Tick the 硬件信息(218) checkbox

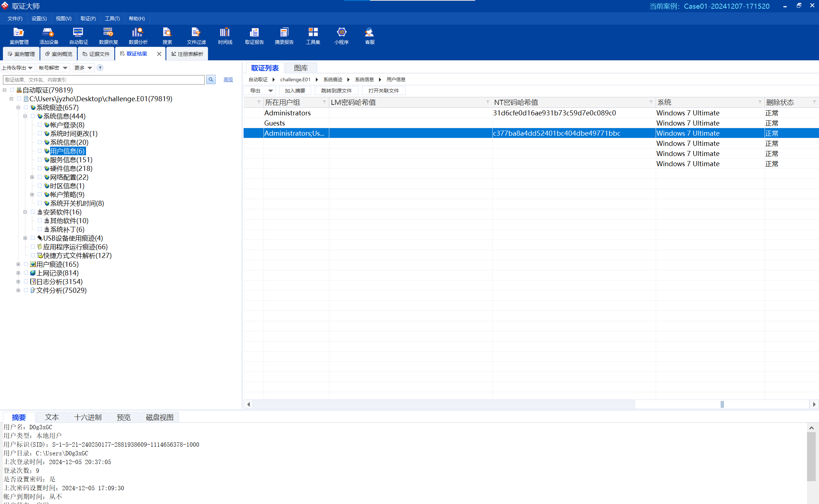coord(40,168)
